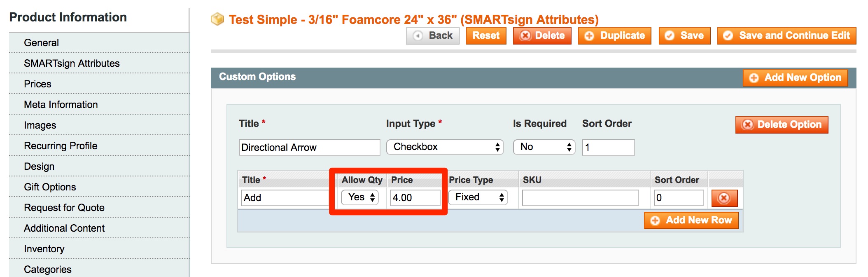Click the Product Information heading
Screen dimensions: 868x277
68,17
